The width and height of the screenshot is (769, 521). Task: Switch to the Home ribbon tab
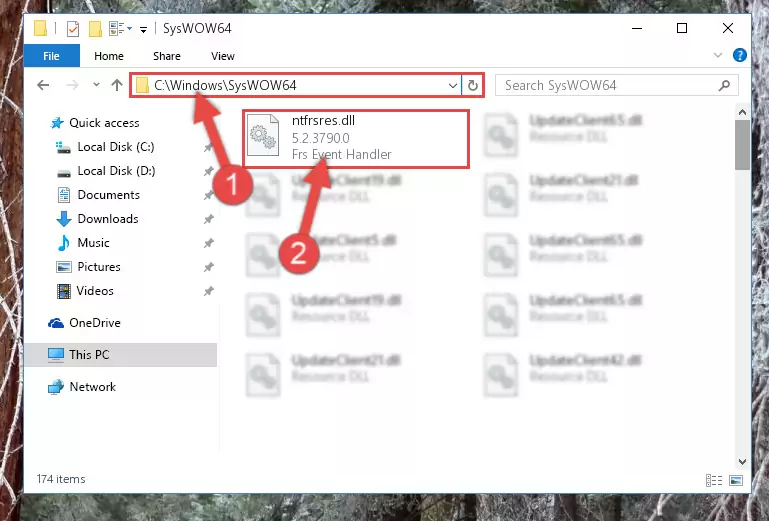click(109, 56)
